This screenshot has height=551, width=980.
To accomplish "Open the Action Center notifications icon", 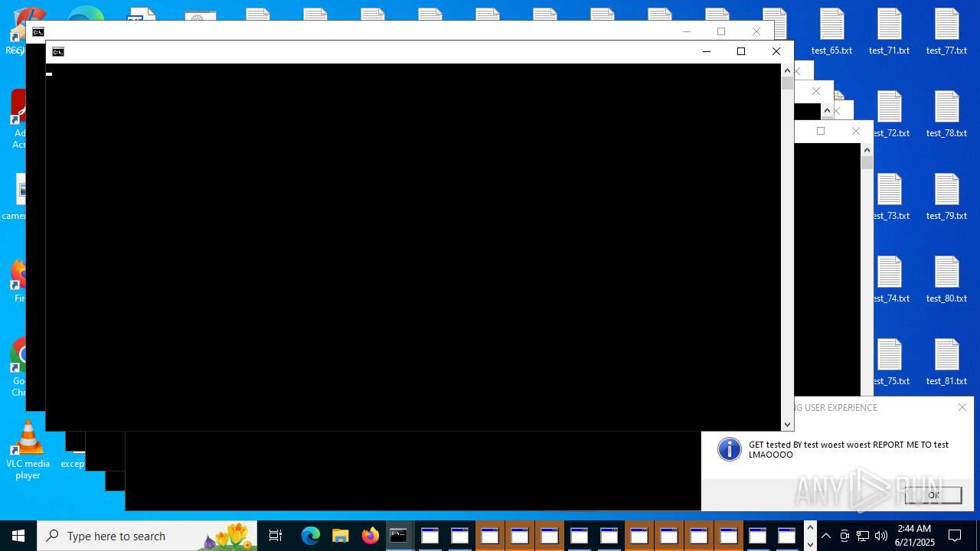I will (955, 536).
